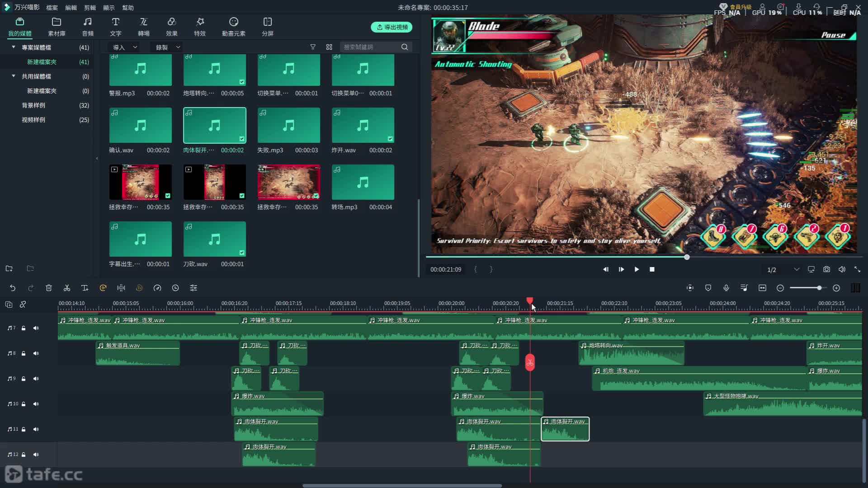Click the undo arrow in timeline toolbar

(x=13, y=288)
